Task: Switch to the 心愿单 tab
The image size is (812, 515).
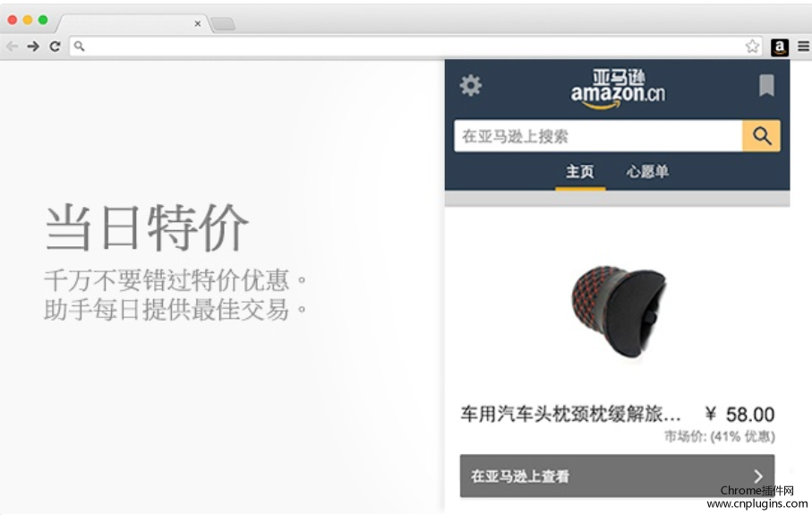Action: pos(647,171)
